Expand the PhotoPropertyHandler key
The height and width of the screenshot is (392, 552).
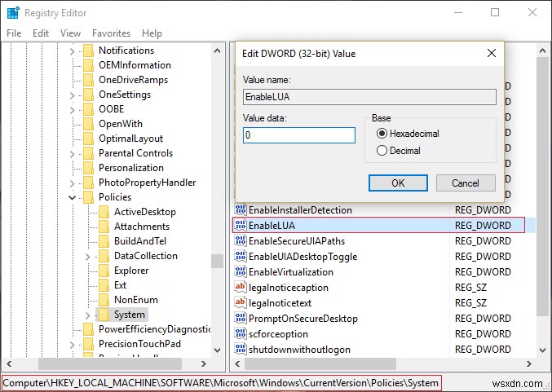pyautogui.click(x=73, y=183)
